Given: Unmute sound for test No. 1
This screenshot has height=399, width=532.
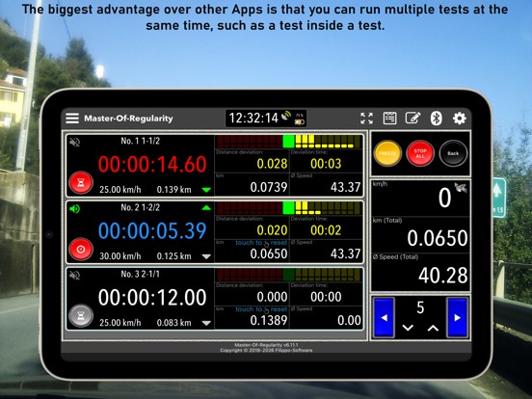Looking at the screenshot, I should [x=74, y=142].
